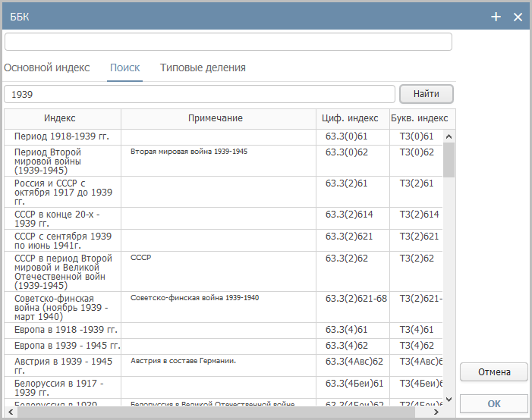Select row Период 1918-1939 гг.
This screenshot has width=532, height=420.
click(61, 136)
